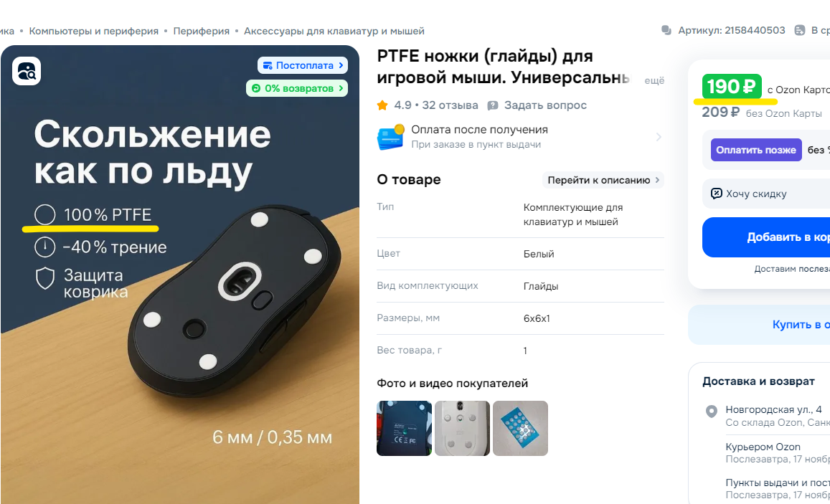Expand the 0% возвратов badge
This screenshot has width=830, height=504.
point(297,88)
